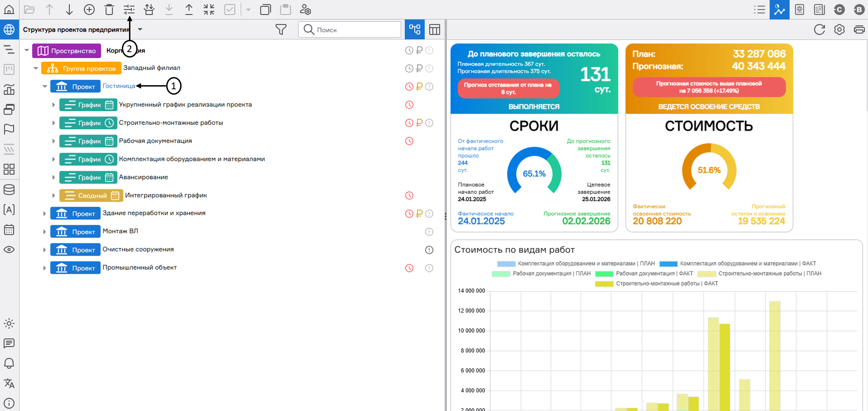Open the analytics dashboard tab

[779, 10]
